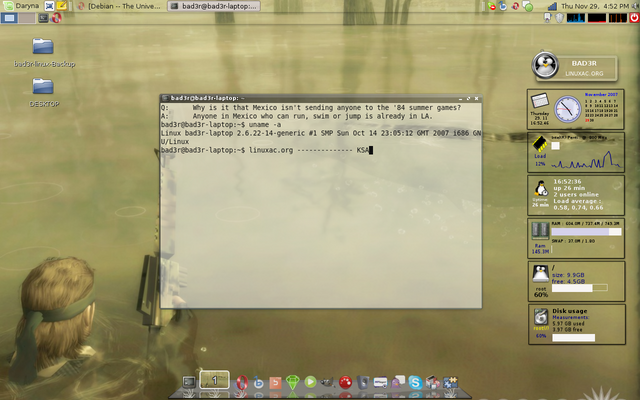The width and height of the screenshot is (640, 400).
Task: Click the Disk usage drive icon
Action: [x=541, y=317]
